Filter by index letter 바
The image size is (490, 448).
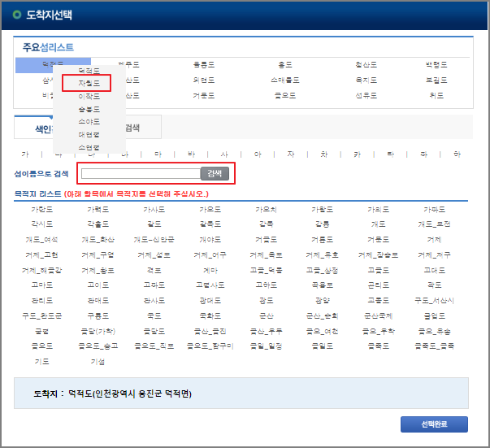pyautogui.click(x=191, y=154)
